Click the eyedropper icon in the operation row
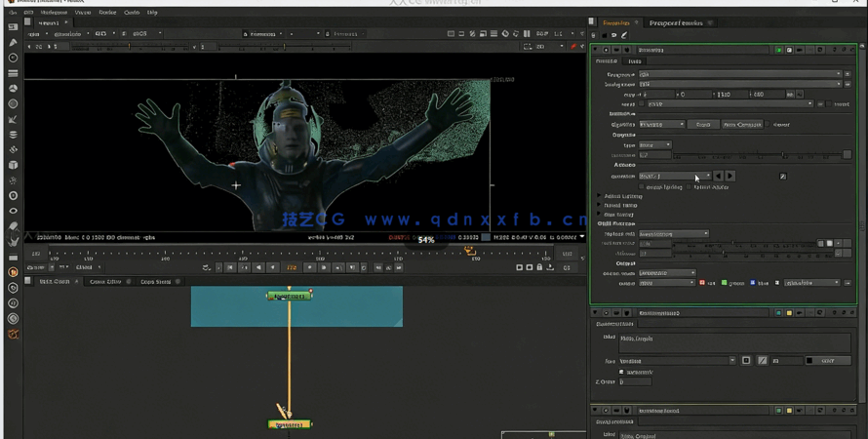Viewport: 868px width, 439px height. pos(782,177)
